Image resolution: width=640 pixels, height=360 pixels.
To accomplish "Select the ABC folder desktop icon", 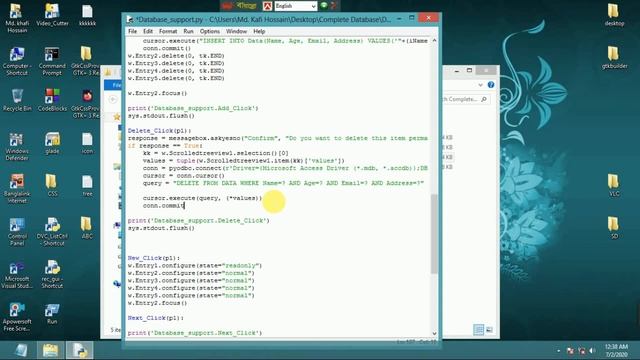I will (87, 228).
